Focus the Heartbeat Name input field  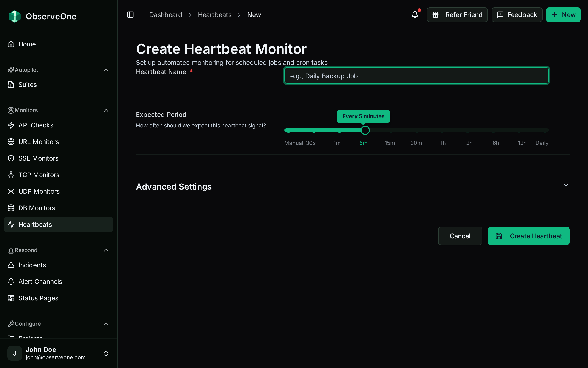point(416,76)
